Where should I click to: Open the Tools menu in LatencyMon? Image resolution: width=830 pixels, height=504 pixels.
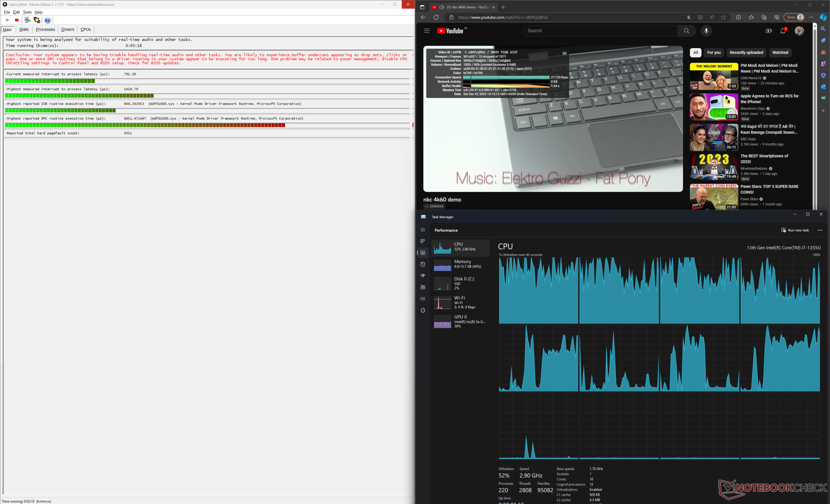click(x=27, y=12)
